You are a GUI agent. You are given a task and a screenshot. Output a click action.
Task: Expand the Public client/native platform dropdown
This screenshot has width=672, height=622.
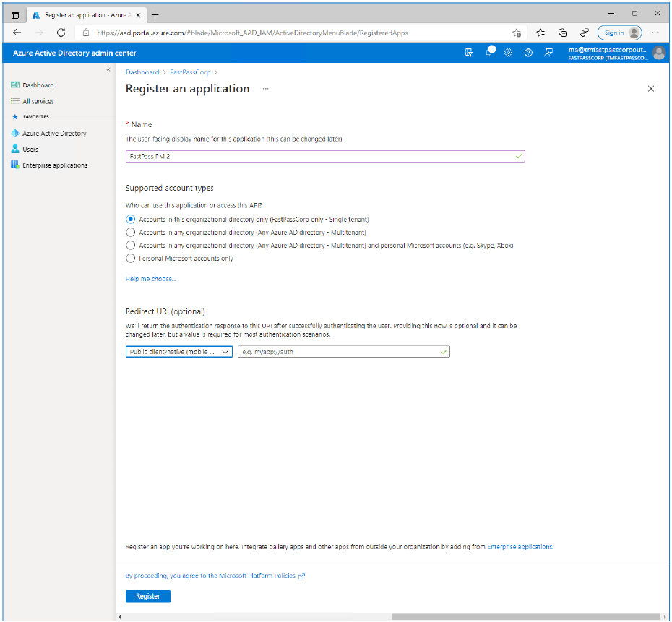(x=178, y=352)
